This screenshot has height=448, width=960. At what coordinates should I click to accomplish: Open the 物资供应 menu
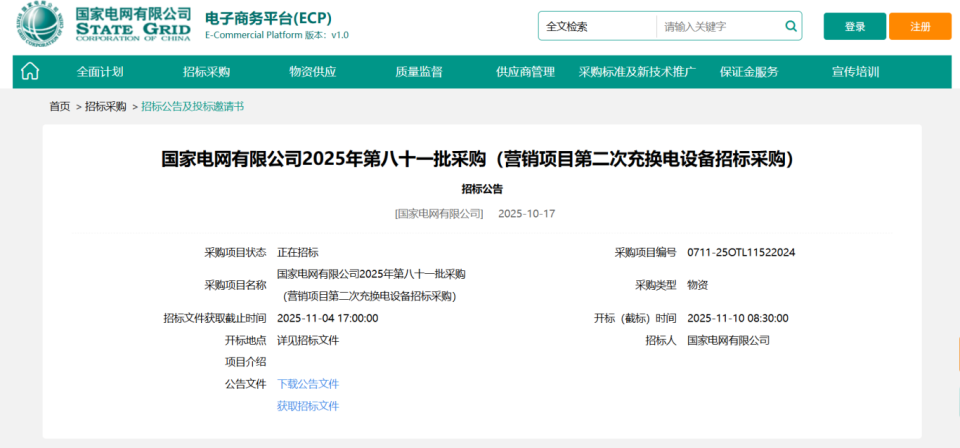point(313,72)
